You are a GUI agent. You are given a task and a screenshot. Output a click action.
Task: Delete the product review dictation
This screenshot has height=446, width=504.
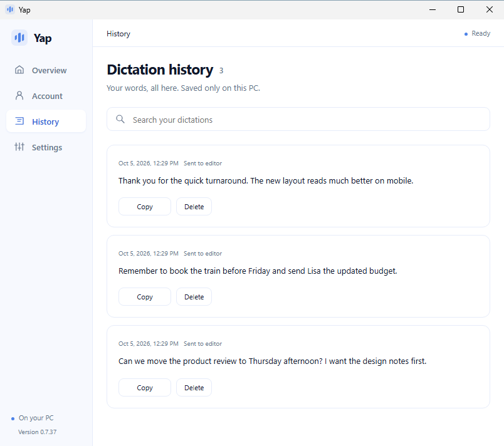[x=194, y=388]
